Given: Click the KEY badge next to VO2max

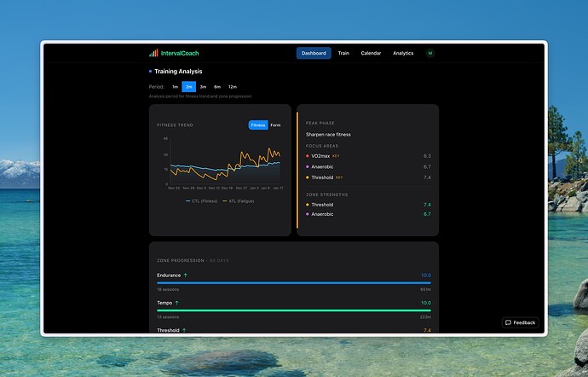Looking at the screenshot, I should tap(336, 156).
